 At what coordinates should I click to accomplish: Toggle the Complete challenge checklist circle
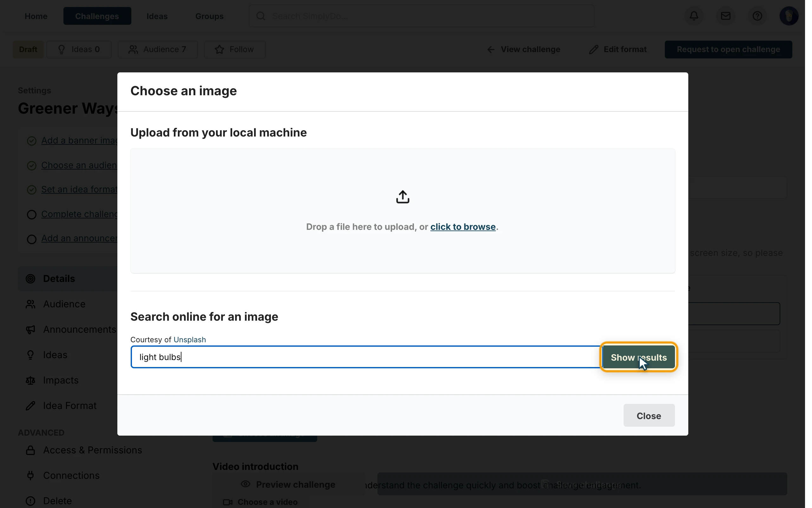31,215
